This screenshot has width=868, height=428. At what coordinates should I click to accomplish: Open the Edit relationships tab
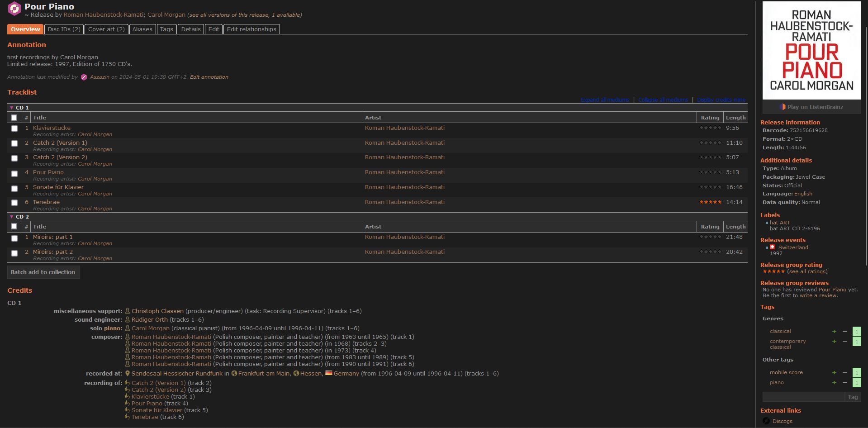coord(251,29)
